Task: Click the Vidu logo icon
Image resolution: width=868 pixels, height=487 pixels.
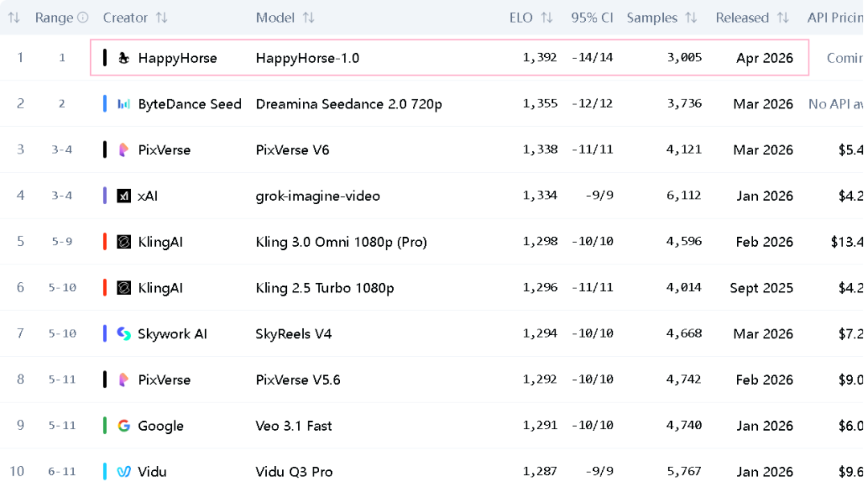Action: point(124,471)
